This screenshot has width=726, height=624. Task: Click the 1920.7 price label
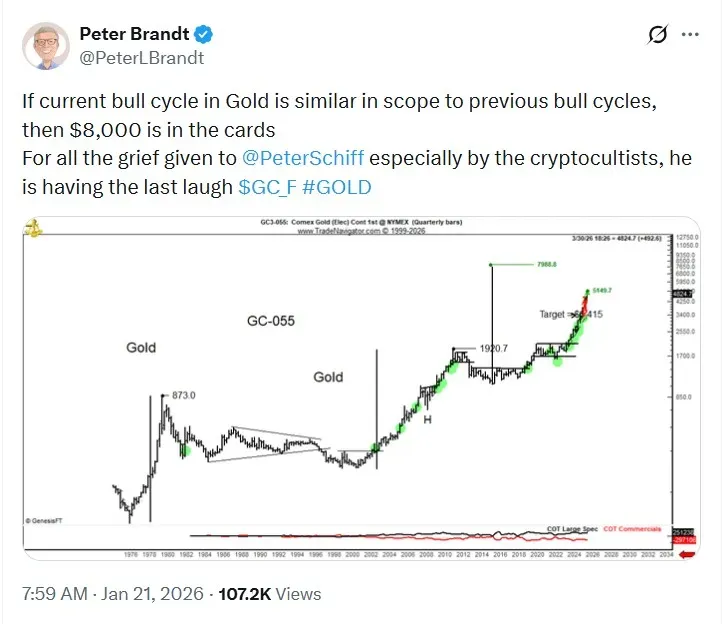tap(492, 349)
